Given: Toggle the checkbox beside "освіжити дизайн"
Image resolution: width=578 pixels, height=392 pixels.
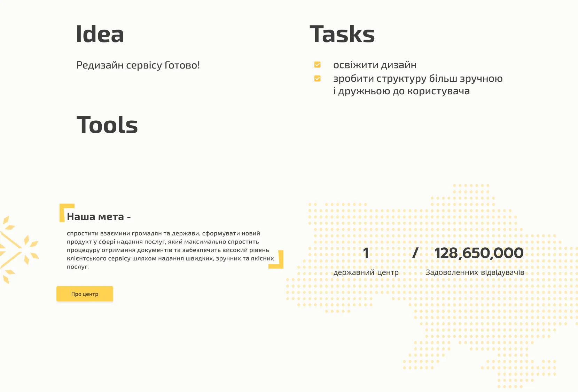Looking at the screenshot, I should 318,65.
